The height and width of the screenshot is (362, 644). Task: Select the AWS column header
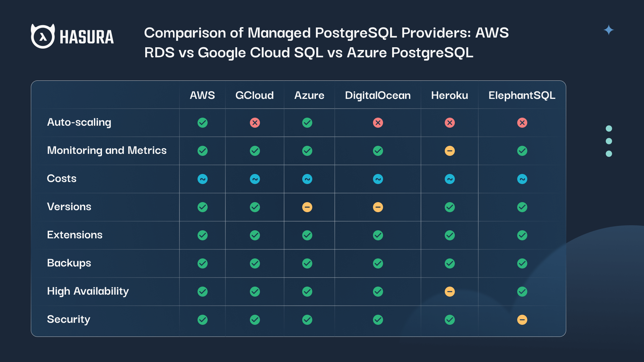202,96
